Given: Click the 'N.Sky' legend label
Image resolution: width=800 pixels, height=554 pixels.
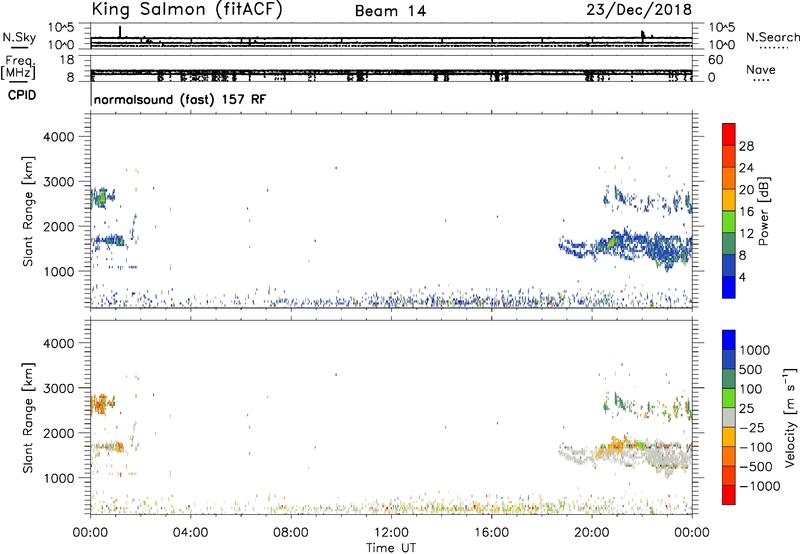Looking at the screenshot, I should tap(19, 37).
